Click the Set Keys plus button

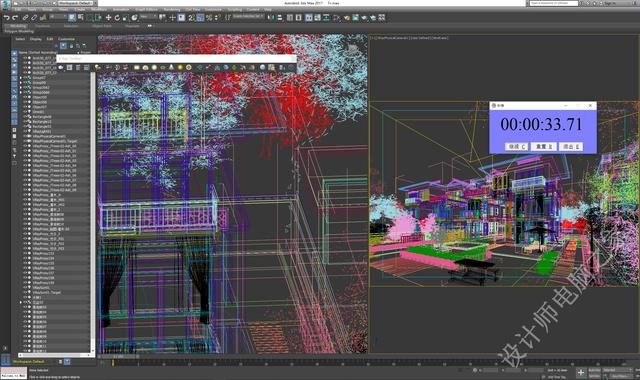[x=581, y=372]
